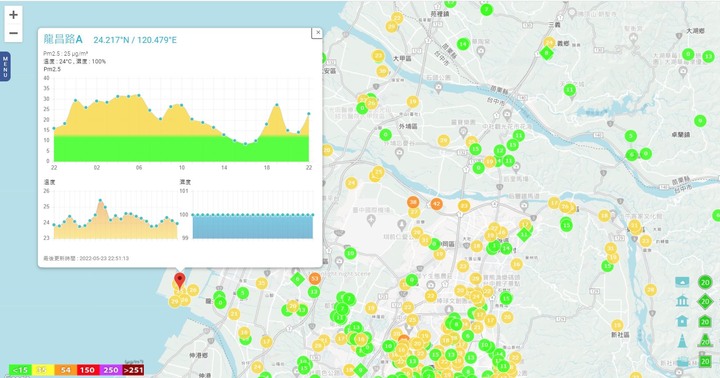Click the purple 250 legend swatch
720x378 pixels.
click(x=111, y=370)
